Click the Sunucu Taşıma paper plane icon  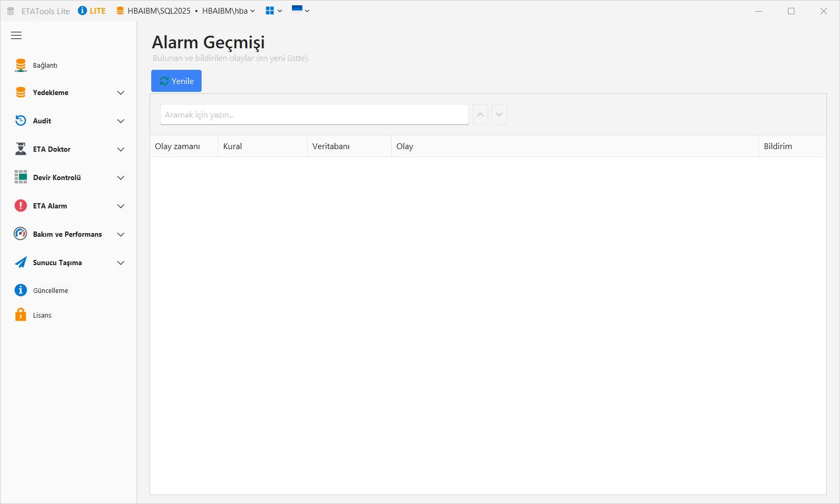[x=20, y=262]
